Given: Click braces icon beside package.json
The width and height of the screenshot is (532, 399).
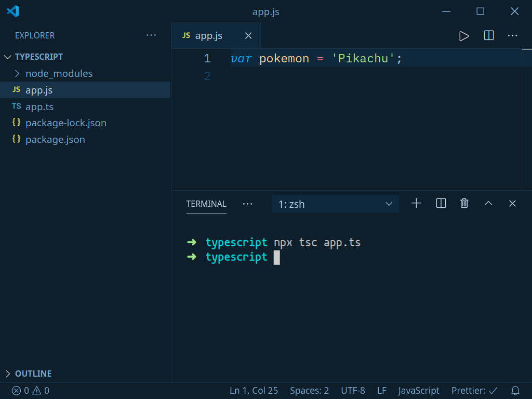Looking at the screenshot, I should tap(16, 139).
